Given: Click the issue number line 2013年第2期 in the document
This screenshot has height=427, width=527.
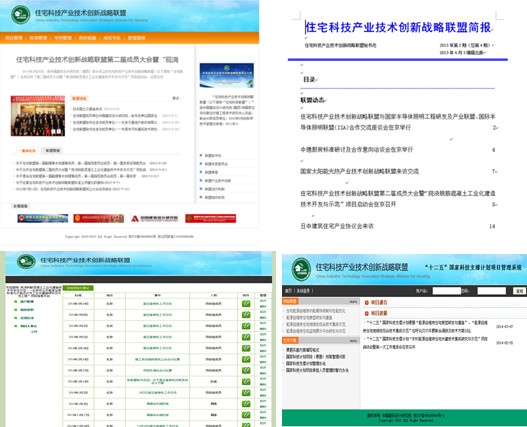Looking at the screenshot, I should coord(465,45).
